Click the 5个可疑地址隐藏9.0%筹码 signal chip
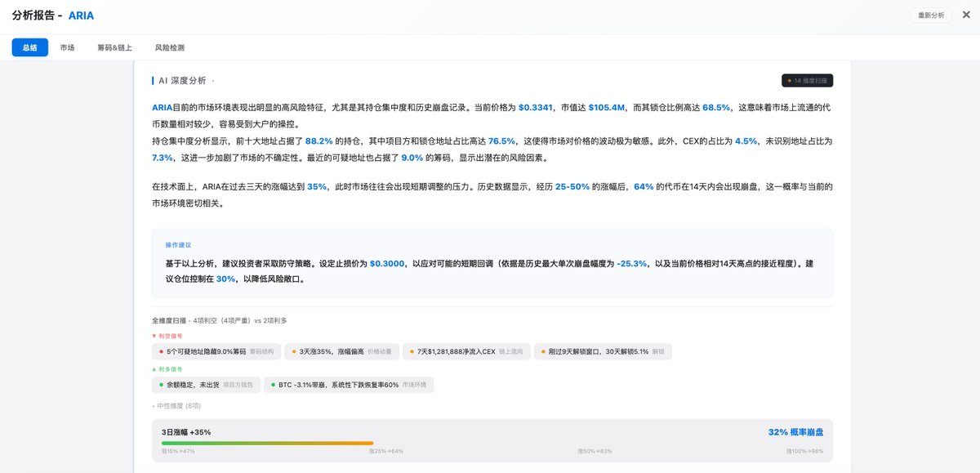 point(217,351)
